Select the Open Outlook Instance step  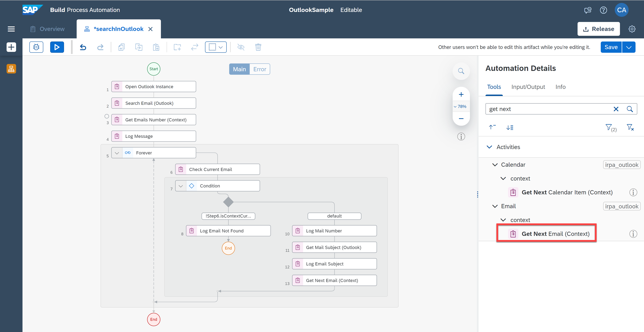pyautogui.click(x=153, y=87)
